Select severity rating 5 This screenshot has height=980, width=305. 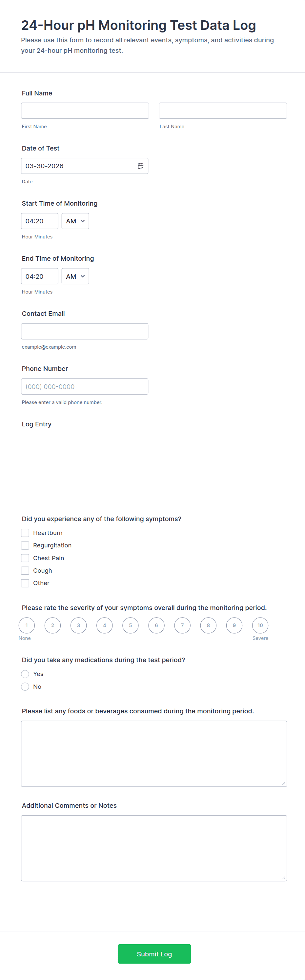pos(131,625)
